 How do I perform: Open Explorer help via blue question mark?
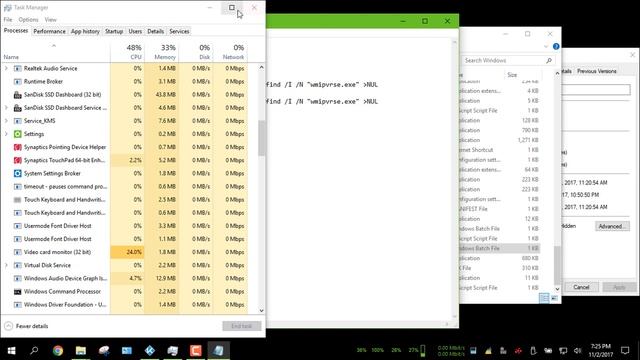(556, 47)
